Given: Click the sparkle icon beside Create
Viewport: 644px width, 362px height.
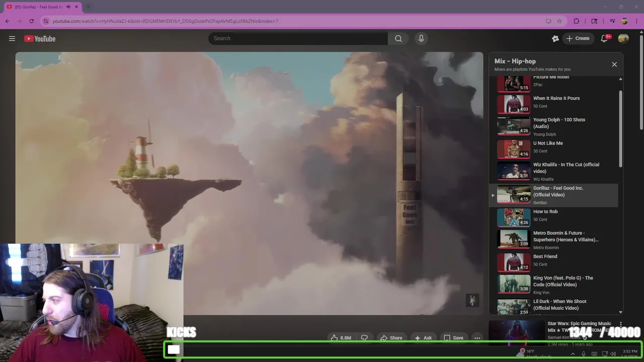Looking at the screenshot, I should [555, 38].
